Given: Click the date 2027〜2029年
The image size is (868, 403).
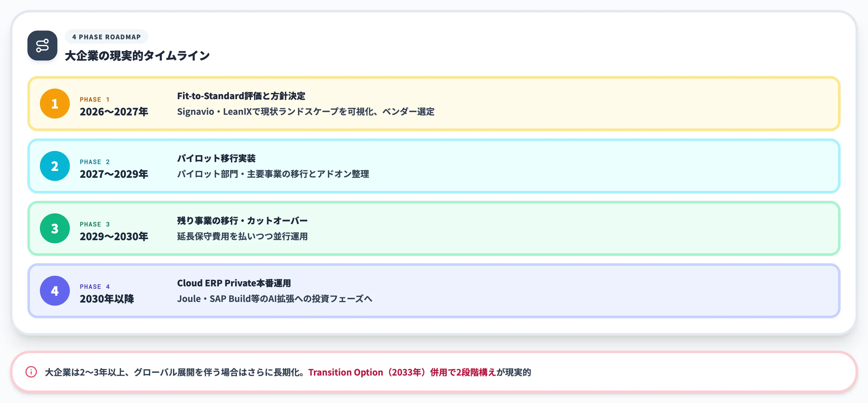Looking at the screenshot, I should [114, 174].
